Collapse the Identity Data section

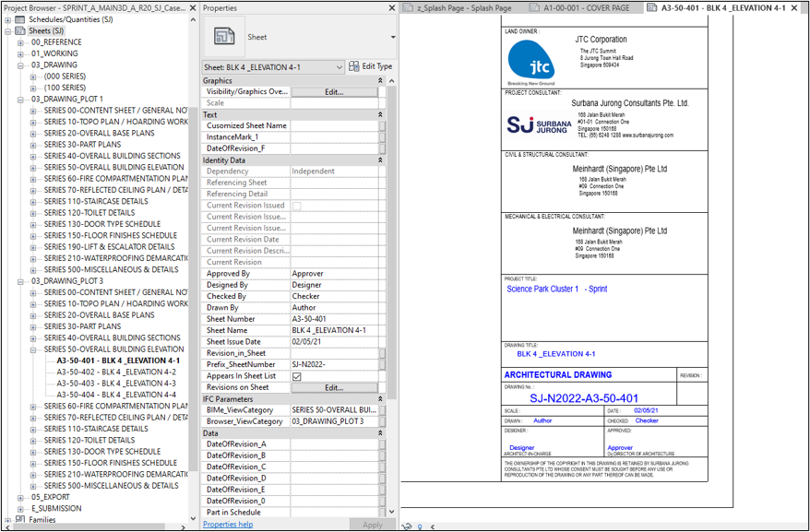pos(380,160)
